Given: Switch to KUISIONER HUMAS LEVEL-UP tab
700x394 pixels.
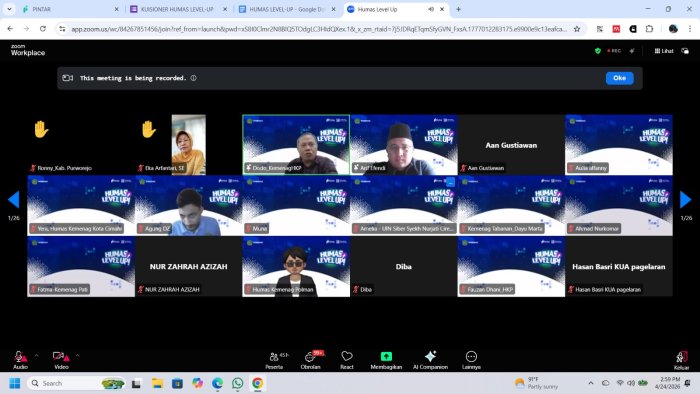Looking at the screenshot, I should point(179,9).
